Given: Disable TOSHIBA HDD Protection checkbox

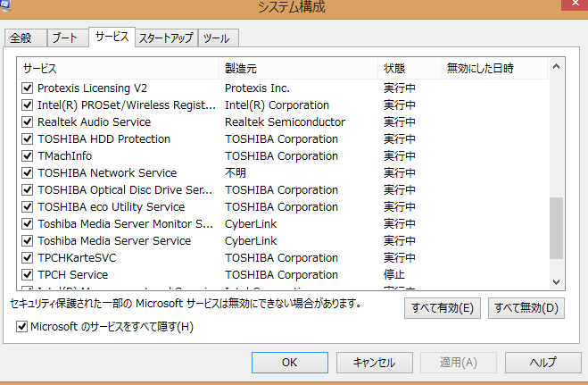Looking at the screenshot, I should pyautogui.click(x=28, y=139).
